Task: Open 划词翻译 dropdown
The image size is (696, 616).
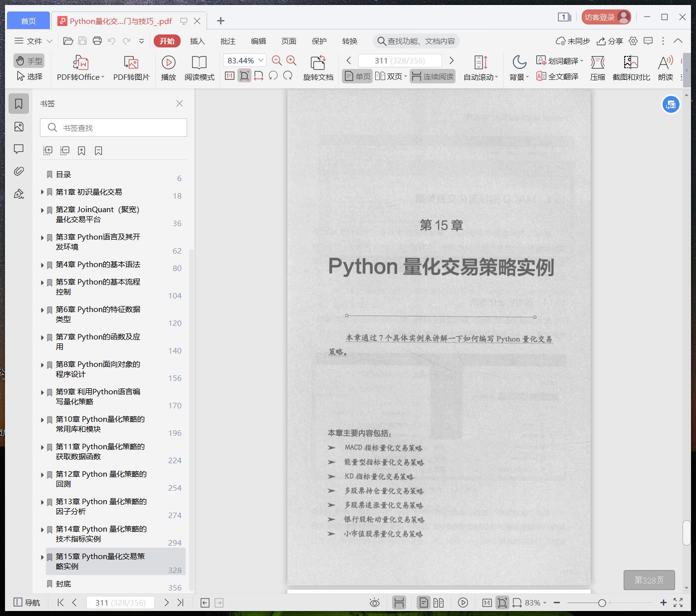Action: (x=559, y=61)
